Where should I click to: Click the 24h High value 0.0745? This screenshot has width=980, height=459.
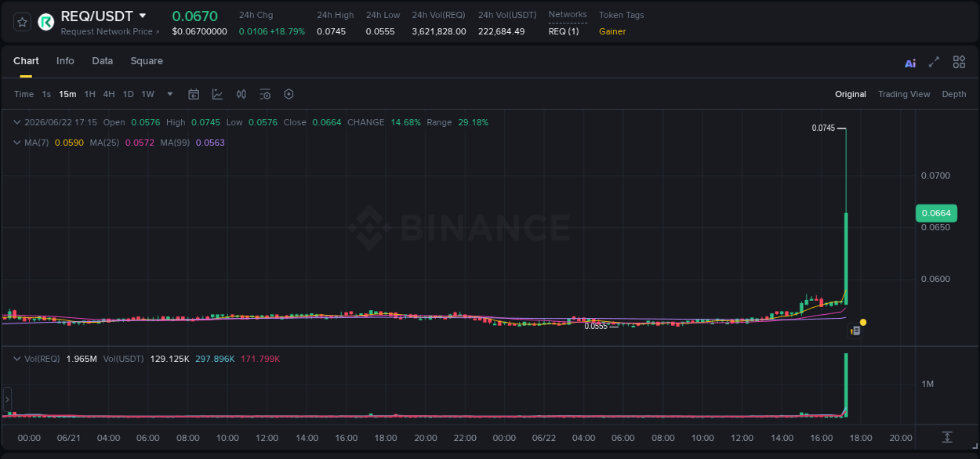(331, 31)
